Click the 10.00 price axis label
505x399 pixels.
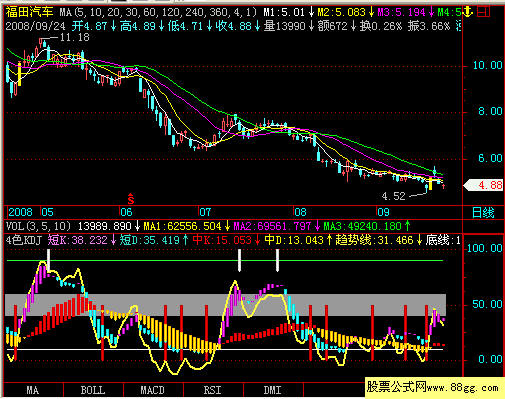487,65
